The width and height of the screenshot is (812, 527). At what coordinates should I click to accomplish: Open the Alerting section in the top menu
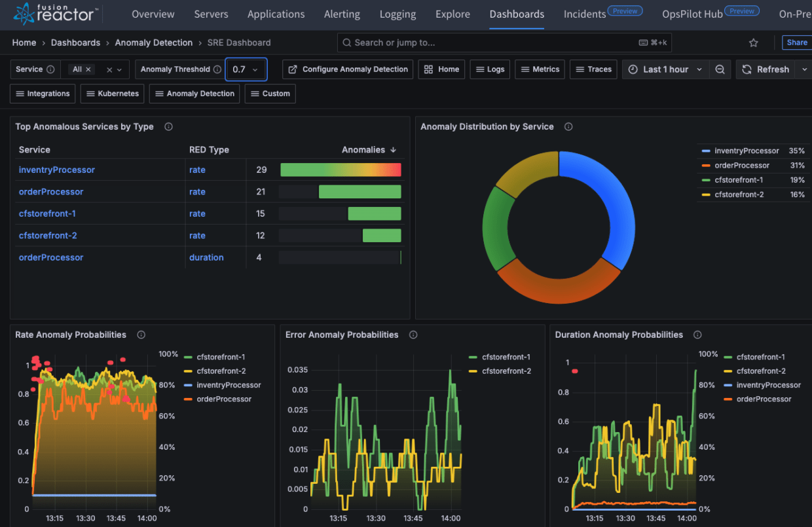[342, 14]
